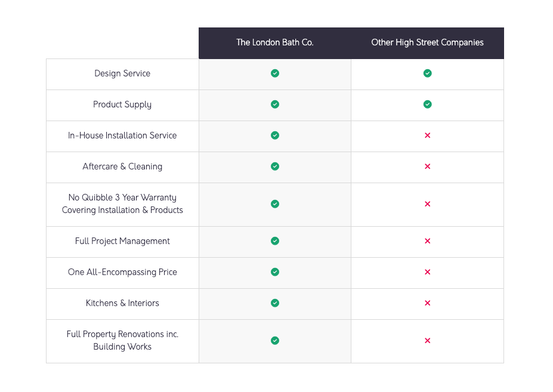Click green checkmark in One All-Encompassing Price row
This screenshot has height=392, width=553.
coord(275,272)
